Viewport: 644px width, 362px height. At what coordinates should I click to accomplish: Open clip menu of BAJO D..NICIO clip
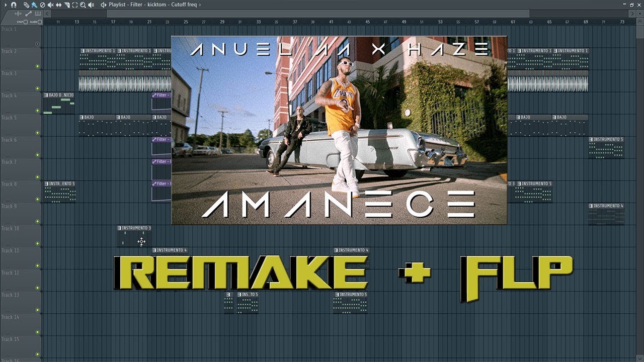(x=46, y=95)
